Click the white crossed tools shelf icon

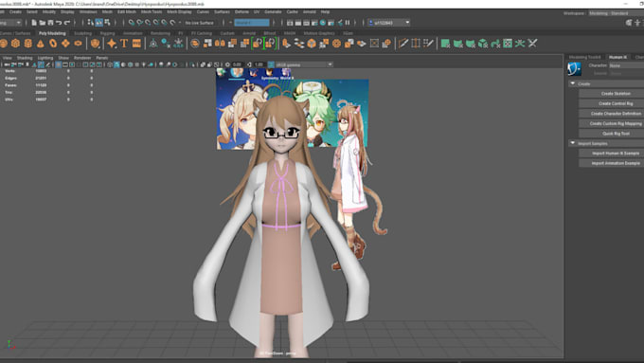point(532,44)
